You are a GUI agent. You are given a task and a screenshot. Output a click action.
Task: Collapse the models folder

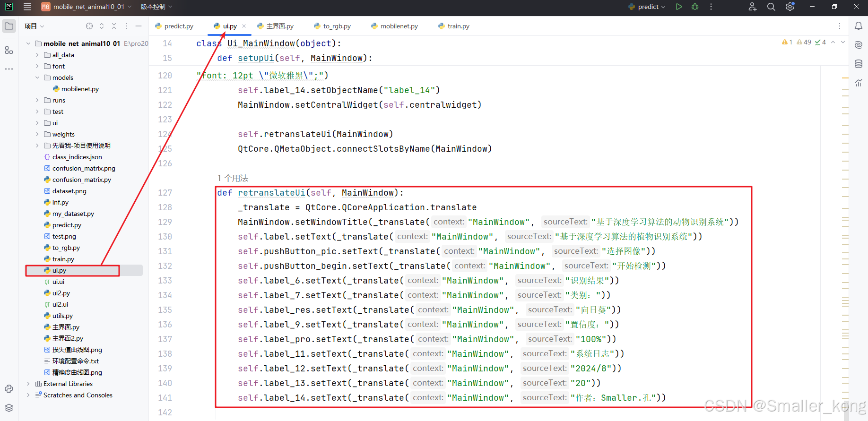pyautogui.click(x=37, y=77)
